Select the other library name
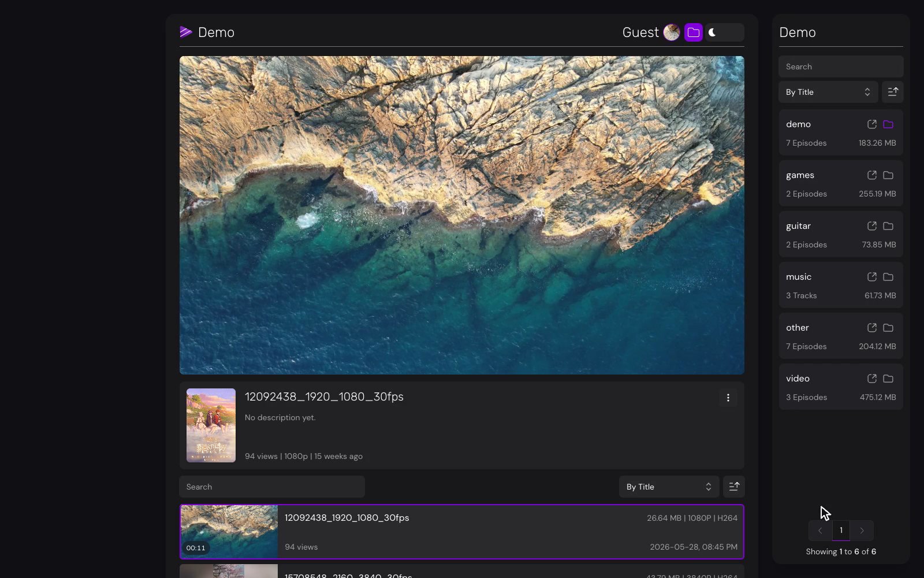The image size is (924, 578). coord(797,328)
